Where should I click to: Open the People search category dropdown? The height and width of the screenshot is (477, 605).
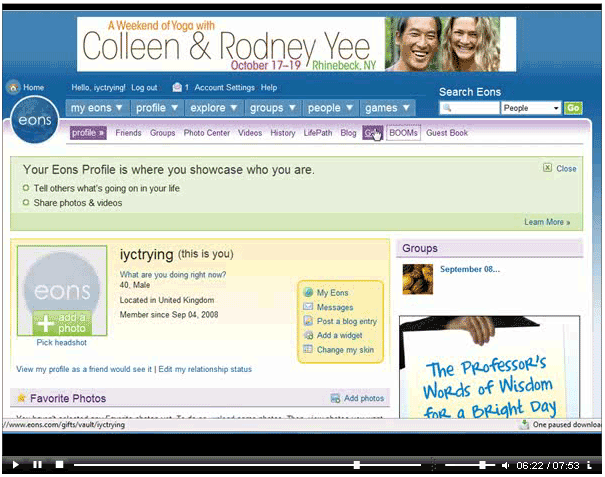(531, 108)
